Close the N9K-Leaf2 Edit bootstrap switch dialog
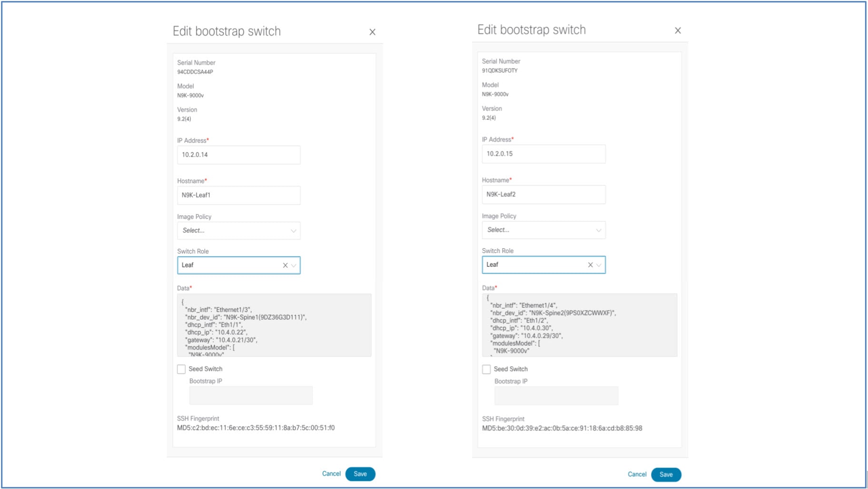868x489 pixels. click(678, 30)
